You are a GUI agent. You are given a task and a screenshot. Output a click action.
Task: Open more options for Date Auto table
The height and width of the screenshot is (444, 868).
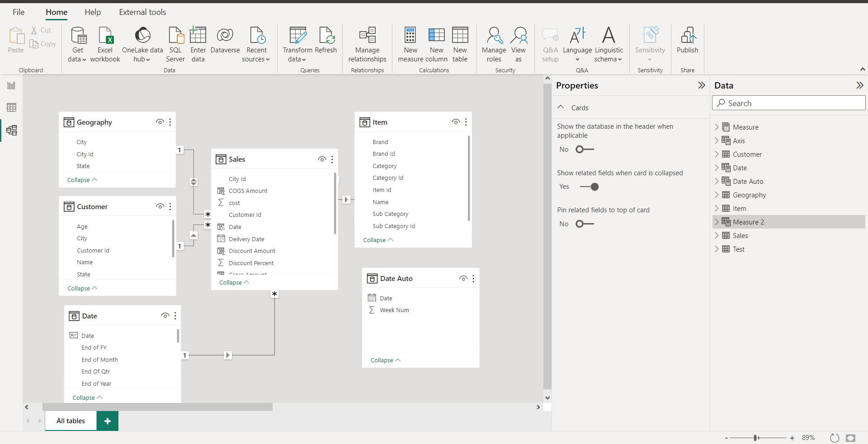(x=473, y=279)
